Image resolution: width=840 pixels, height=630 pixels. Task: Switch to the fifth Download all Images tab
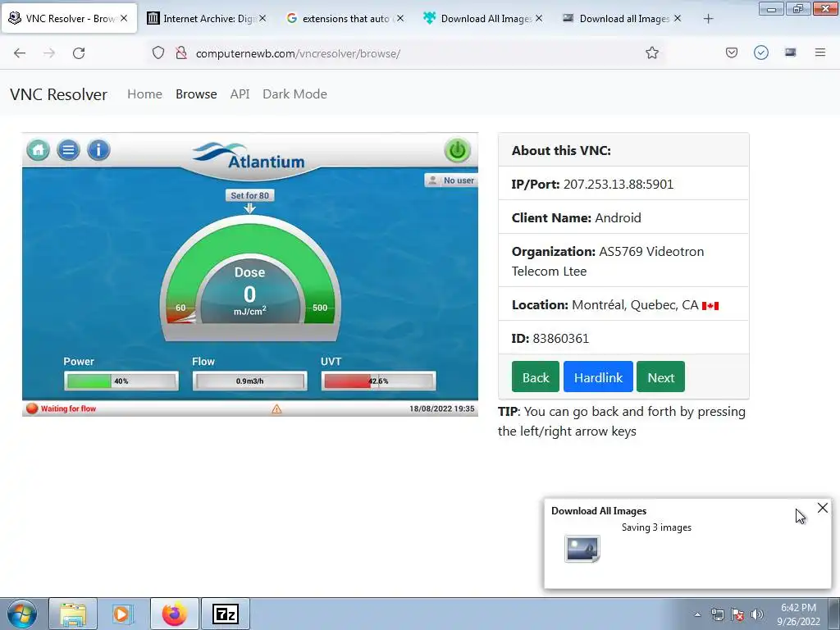623,19
